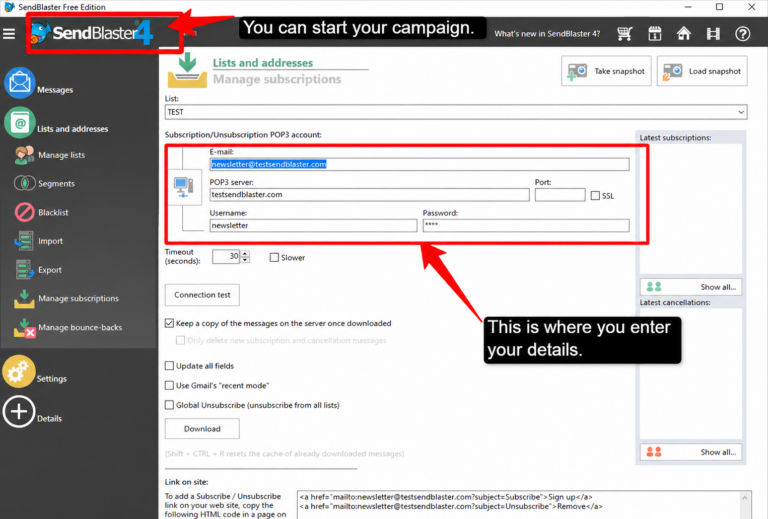Go to the home icon
Viewport: 768px width, 519px height.
point(684,33)
